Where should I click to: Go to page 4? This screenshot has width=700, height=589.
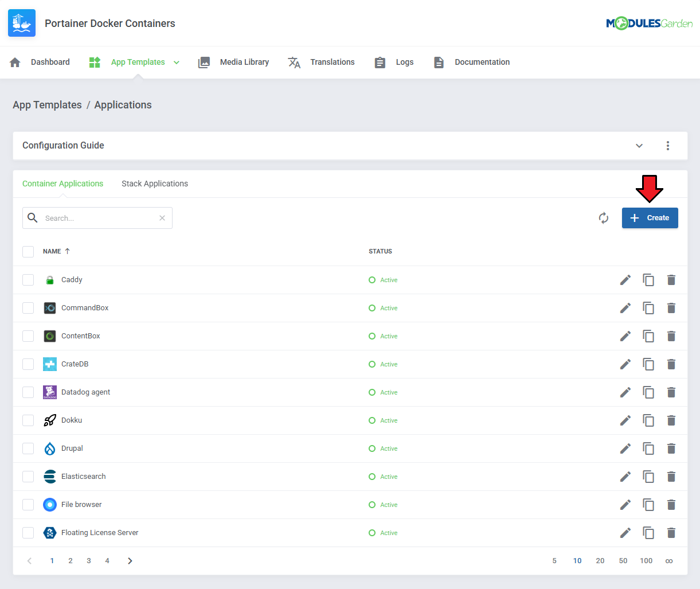(107, 561)
